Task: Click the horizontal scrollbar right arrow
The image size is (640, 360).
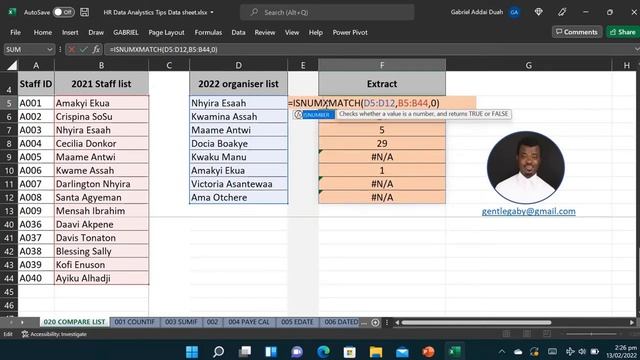Action: coord(632,322)
